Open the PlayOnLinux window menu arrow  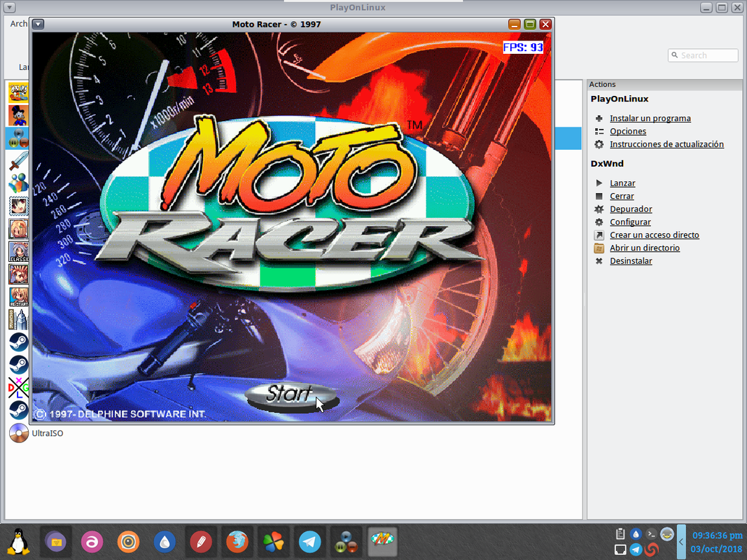(9, 7)
